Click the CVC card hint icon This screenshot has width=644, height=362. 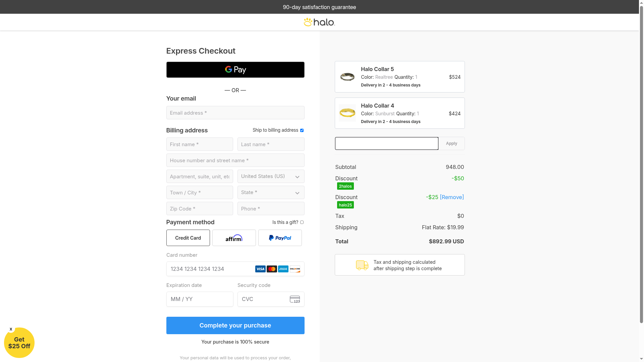coord(295,299)
